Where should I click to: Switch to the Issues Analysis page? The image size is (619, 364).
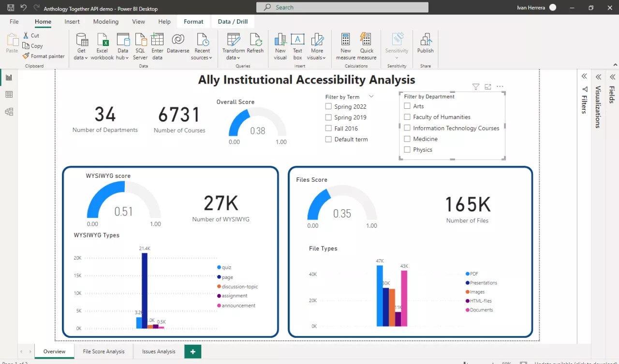click(158, 351)
